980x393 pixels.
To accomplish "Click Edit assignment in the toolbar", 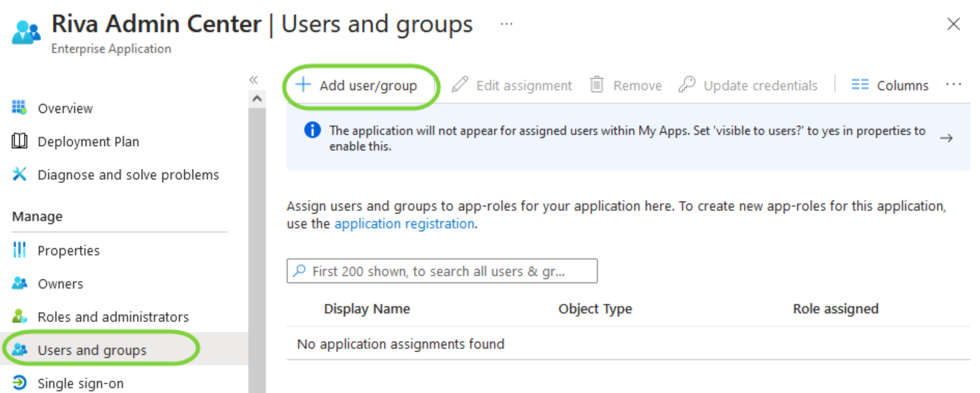I will [x=512, y=86].
